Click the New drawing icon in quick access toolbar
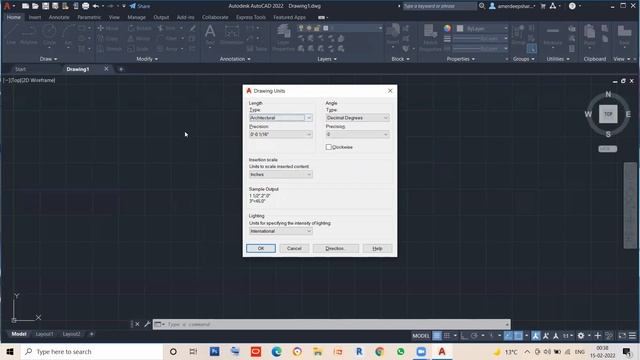Screen dimensions: 640x360 25,6
